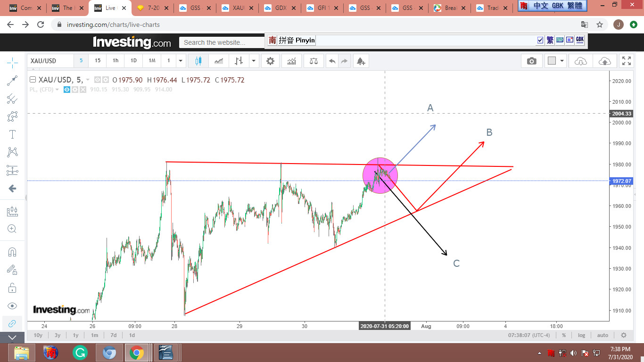This screenshot has width=644, height=362.
Task: Open the pitchfork tools in the sidebar
Action: [x=12, y=99]
